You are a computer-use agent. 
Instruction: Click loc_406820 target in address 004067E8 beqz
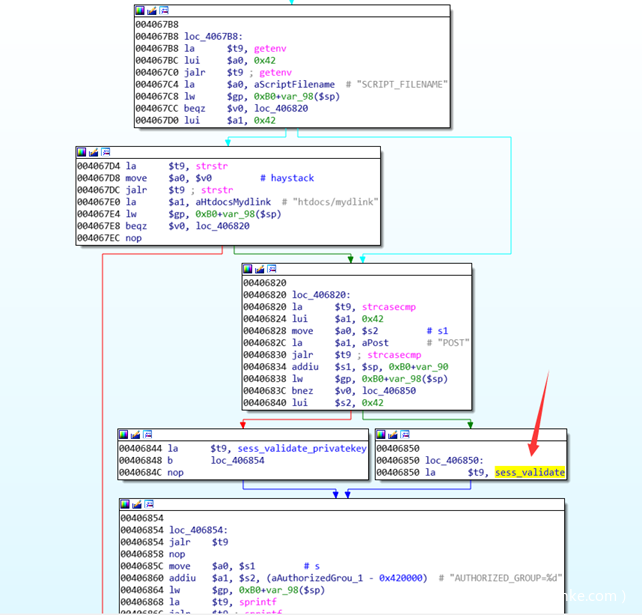point(223,226)
